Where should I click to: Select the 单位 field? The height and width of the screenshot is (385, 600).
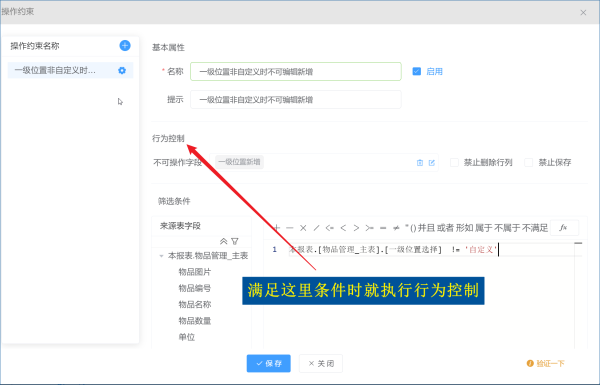tap(187, 337)
